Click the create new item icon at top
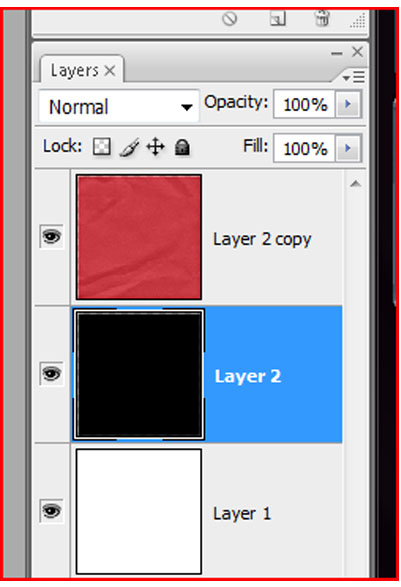The height and width of the screenshot is (587, 401). point(278,18)
